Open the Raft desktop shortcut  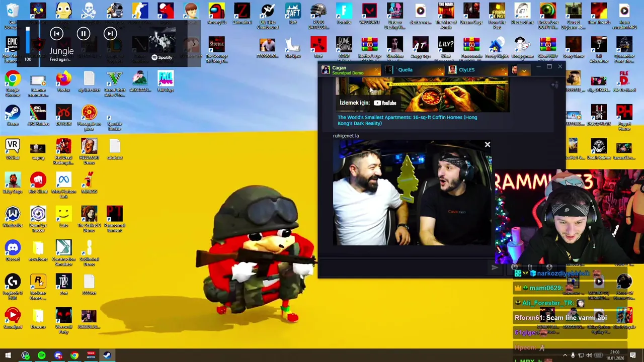click(x=293, y=14)
